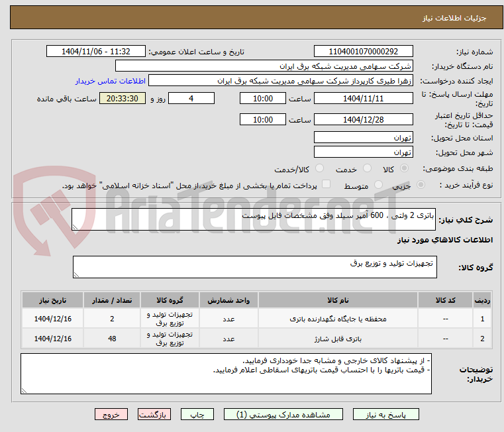The height and width of the screenshot is (432, 504).
Task: Select the جزیی purchase type radio
Action: click(421, 185)
